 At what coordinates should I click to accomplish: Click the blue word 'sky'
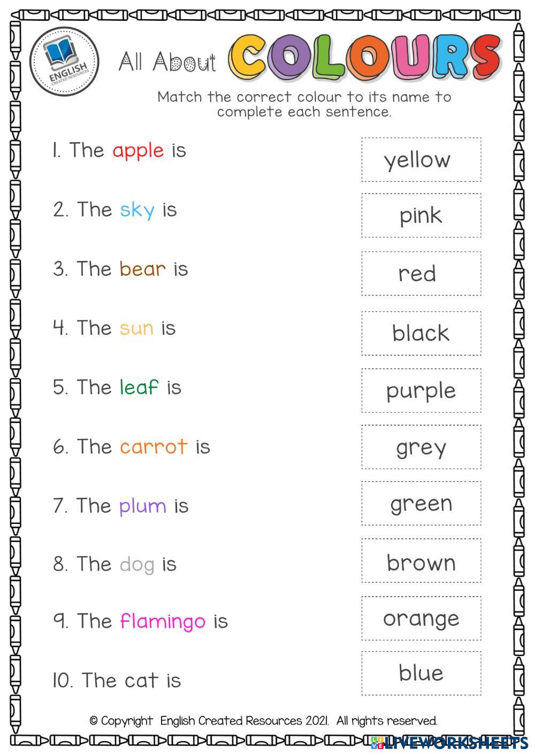[x=137, y=210]
